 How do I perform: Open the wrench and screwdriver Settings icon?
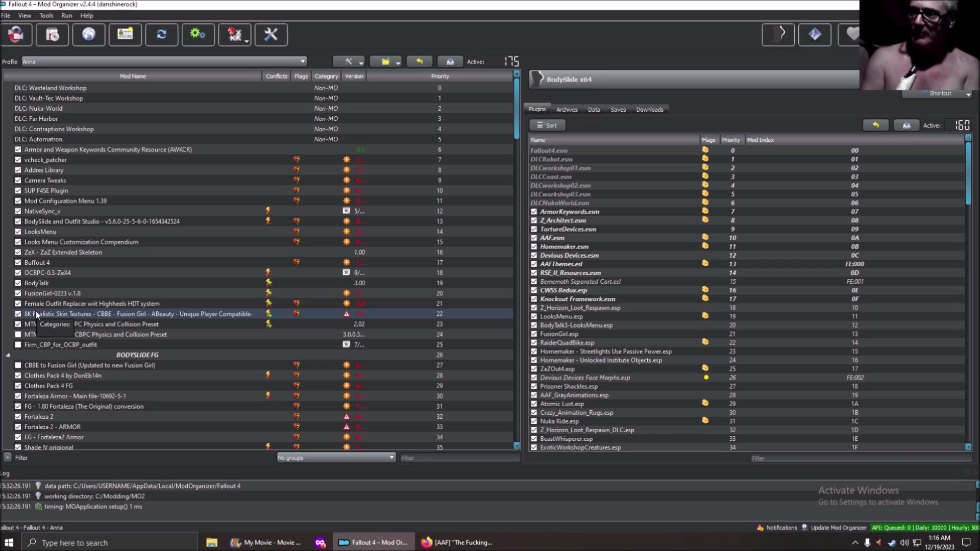pos(271,35)
